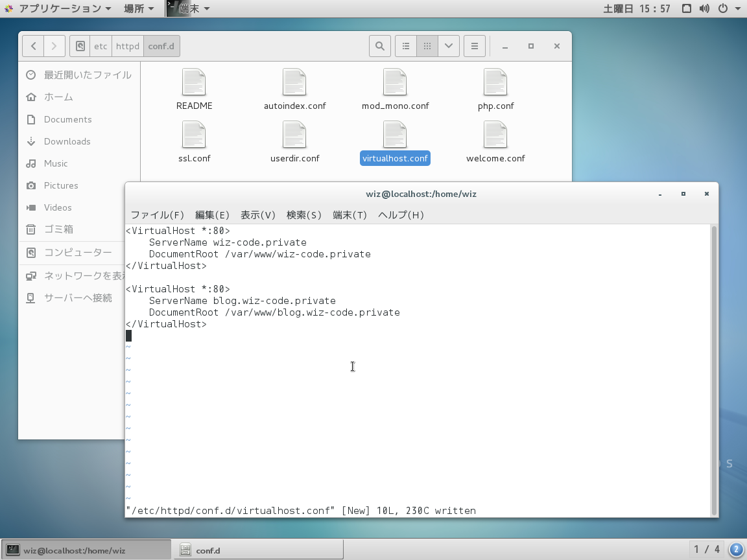Switch file manager to icon grid view

click(x=427, y=46)
